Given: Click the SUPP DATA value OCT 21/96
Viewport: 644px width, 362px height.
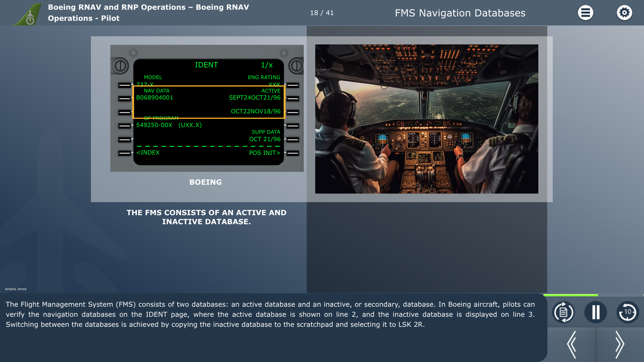Looking at the screenshot, I should [x=265, y=139].
